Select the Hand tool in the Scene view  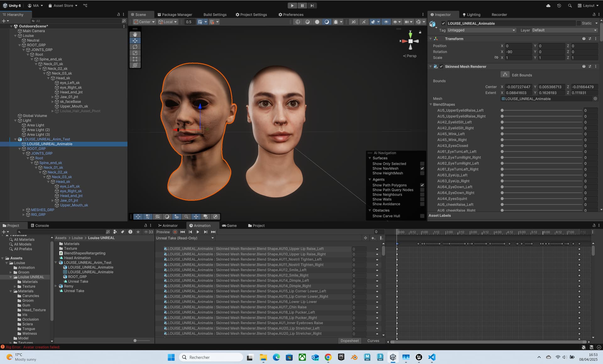coord(135,34)
